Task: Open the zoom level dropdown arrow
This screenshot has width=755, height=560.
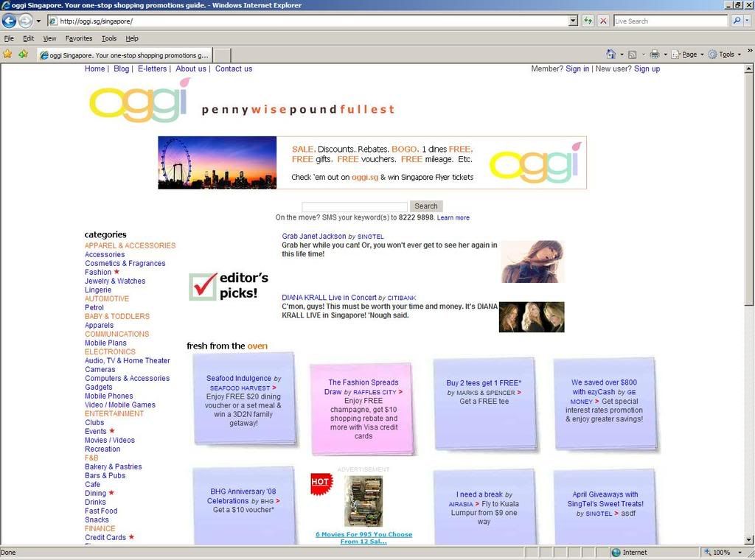Action: tap(740, 553)
